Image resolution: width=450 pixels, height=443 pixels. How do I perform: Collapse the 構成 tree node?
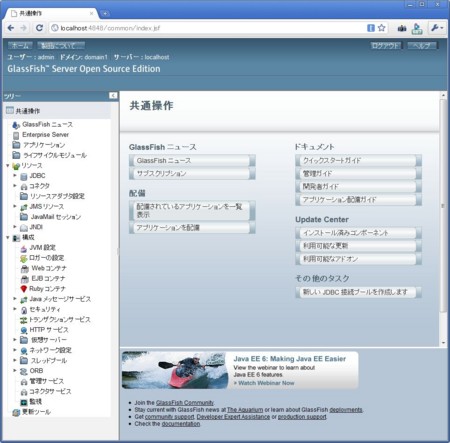pyautogui.click(x=7, y=237)
